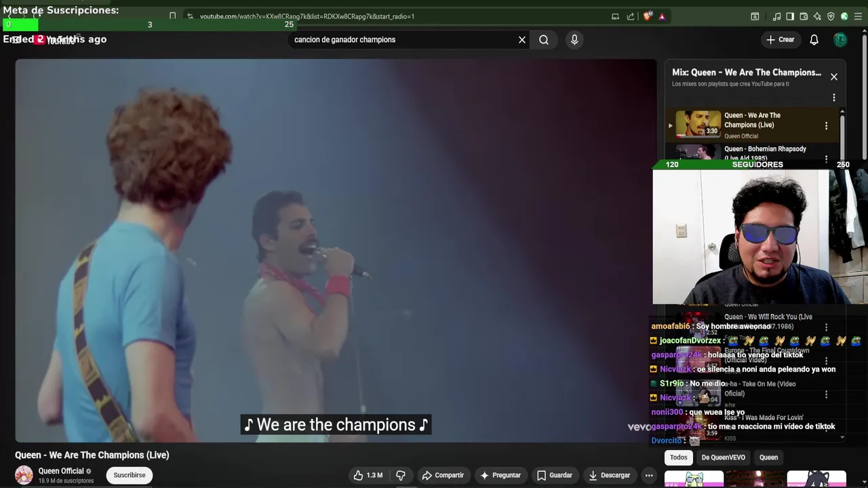Viewport: 868px width, 488px height.
Task: Click the install app icon in address bar
Action: (615, 16)
